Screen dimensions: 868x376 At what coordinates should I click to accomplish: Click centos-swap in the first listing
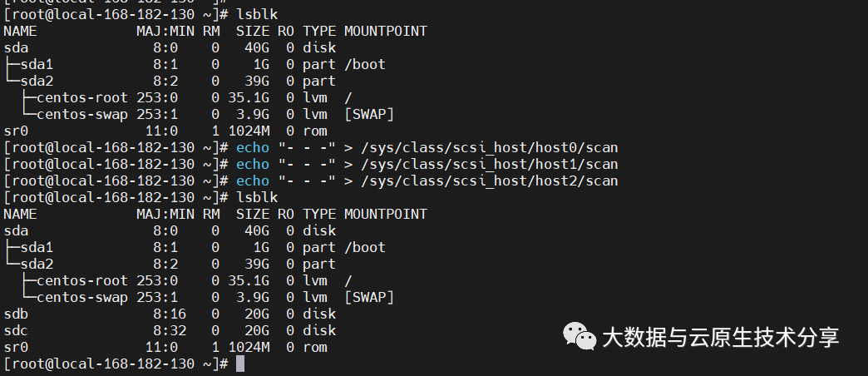(82, 114)
